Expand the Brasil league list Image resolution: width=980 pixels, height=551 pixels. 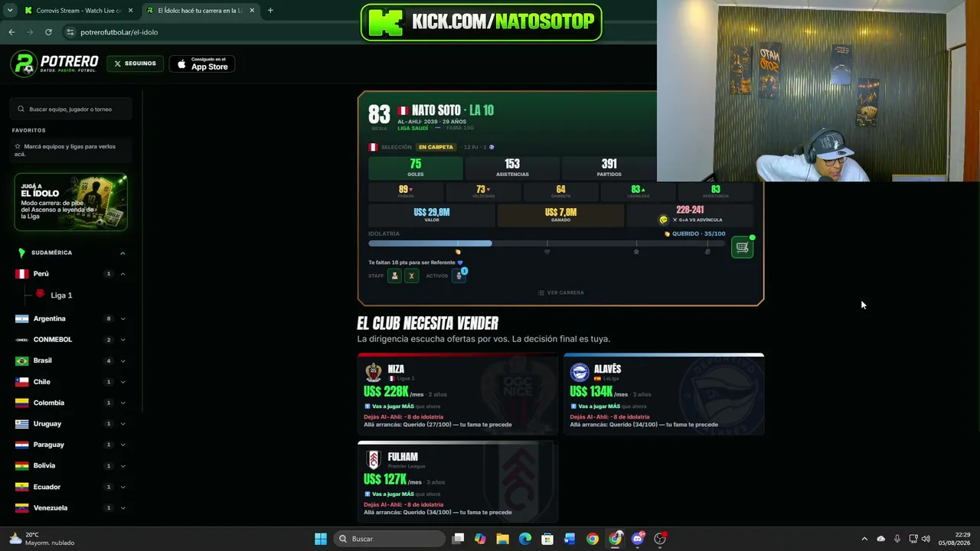pos(122,360)
